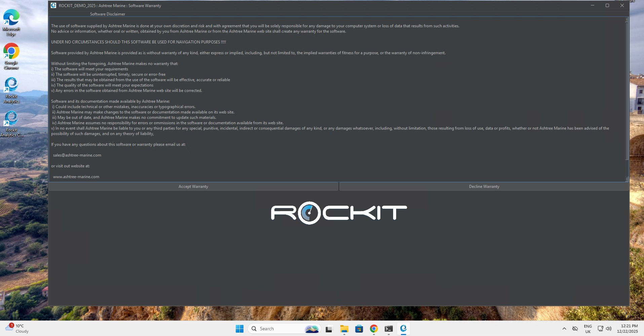Viewport: 644px width, 336px height.
Task: Open Microsoft Store from the taskbar
Action: click(x=359, y=329)
